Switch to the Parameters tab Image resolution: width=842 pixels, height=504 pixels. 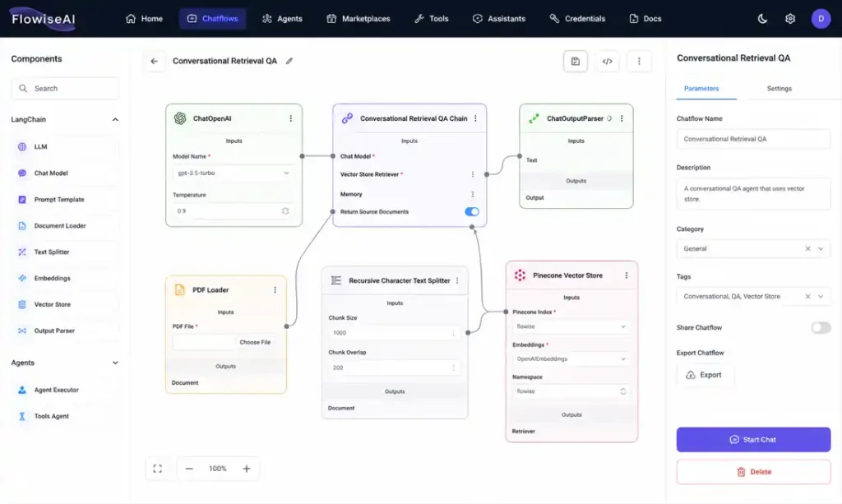click(x=701, y=89)
